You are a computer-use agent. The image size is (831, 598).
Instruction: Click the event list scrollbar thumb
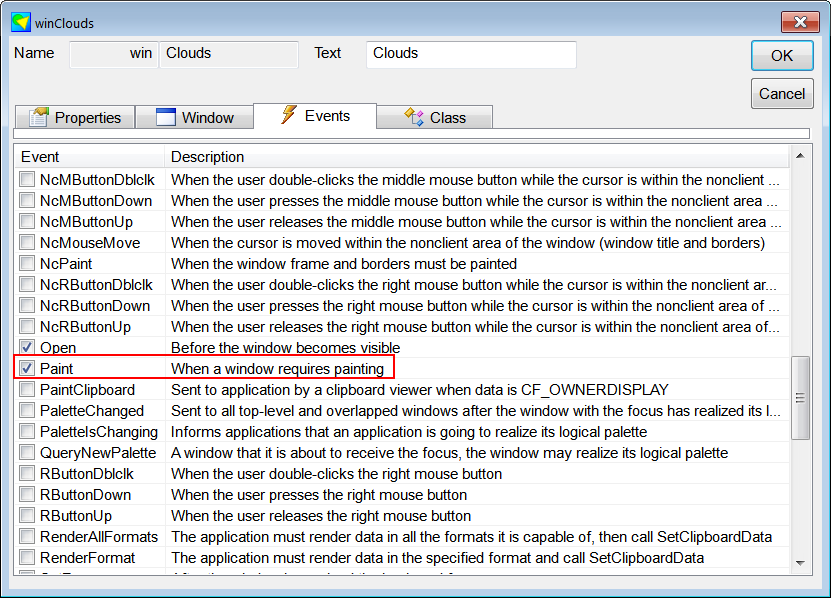point(800,398)
